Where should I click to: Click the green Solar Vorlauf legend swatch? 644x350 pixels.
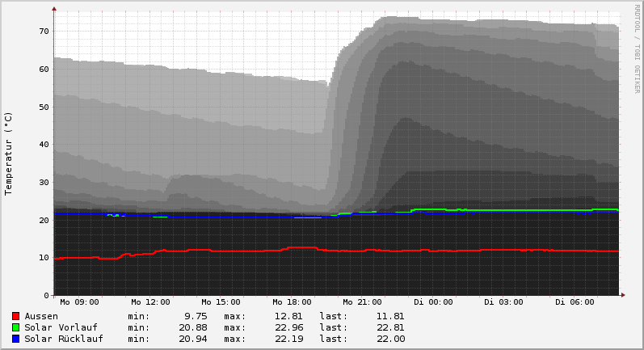[16, 327]
